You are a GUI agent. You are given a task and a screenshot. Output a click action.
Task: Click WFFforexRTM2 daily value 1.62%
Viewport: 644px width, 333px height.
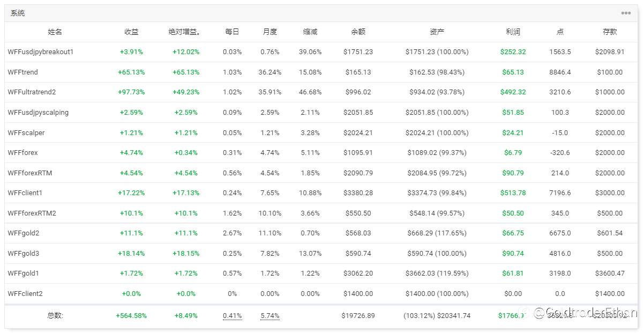click(233, 213)
